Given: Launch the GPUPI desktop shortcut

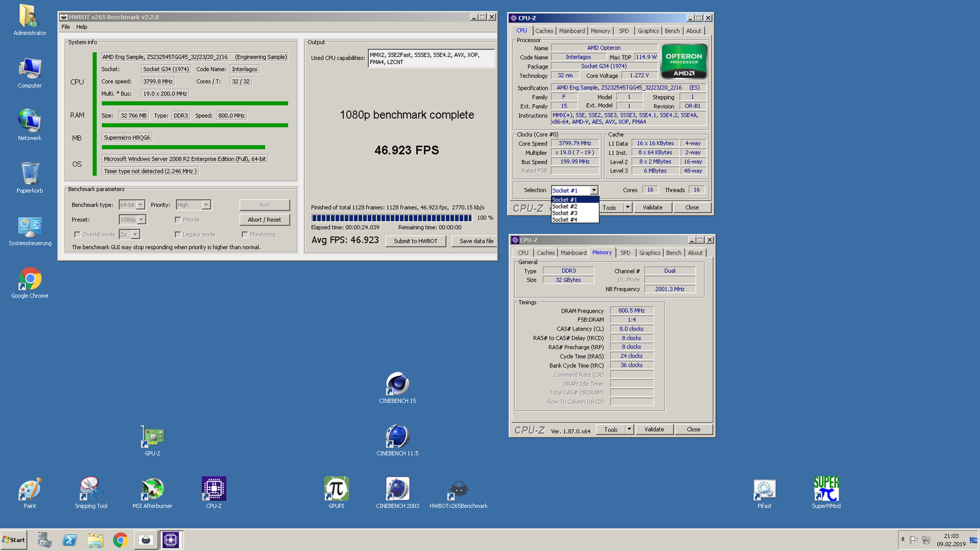Looking at the screenshot, I should point(336,493).
